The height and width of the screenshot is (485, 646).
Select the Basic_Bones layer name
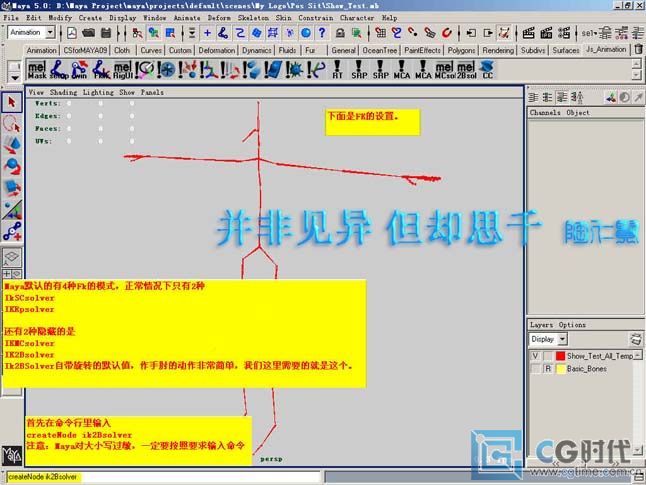coord(587,369)
